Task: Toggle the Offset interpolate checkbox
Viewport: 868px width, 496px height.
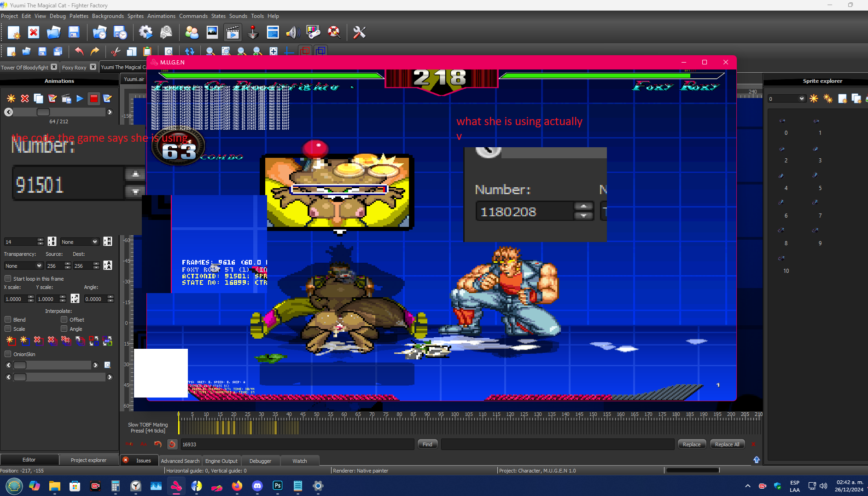Action: [64, 319]
